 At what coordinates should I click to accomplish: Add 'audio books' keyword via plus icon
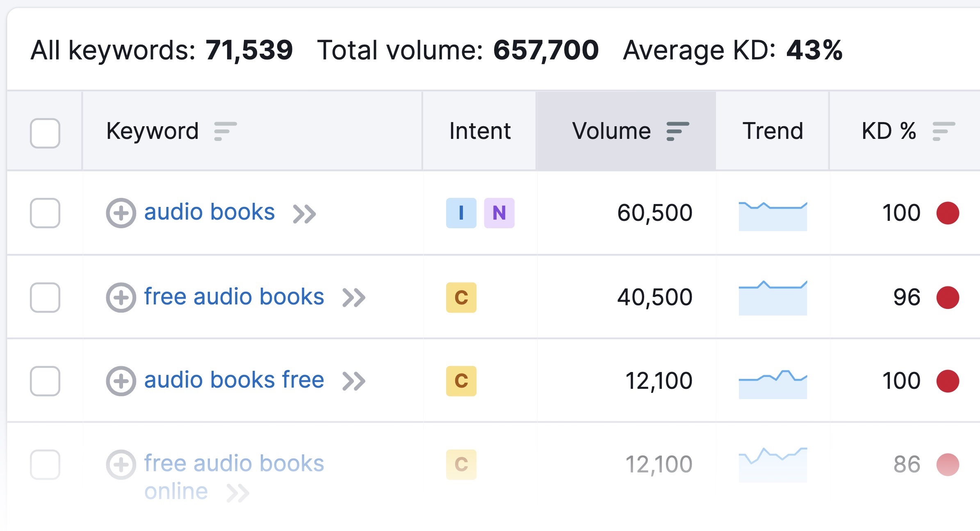121,213
